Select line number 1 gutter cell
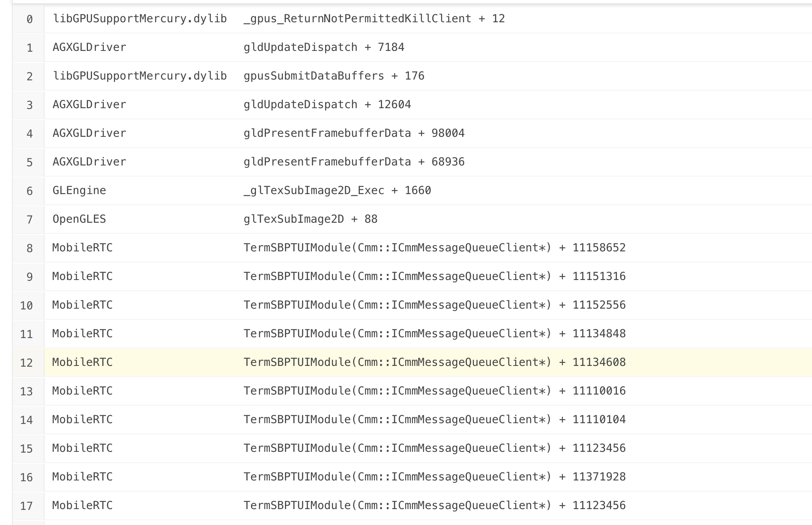The height and width of the screenshot is (525, 812). click(29, 48)
